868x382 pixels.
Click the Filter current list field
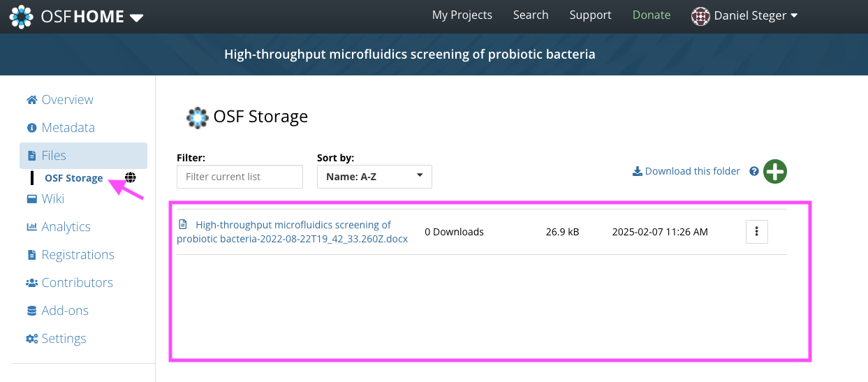pyautogui.click(x=240, y=177)
